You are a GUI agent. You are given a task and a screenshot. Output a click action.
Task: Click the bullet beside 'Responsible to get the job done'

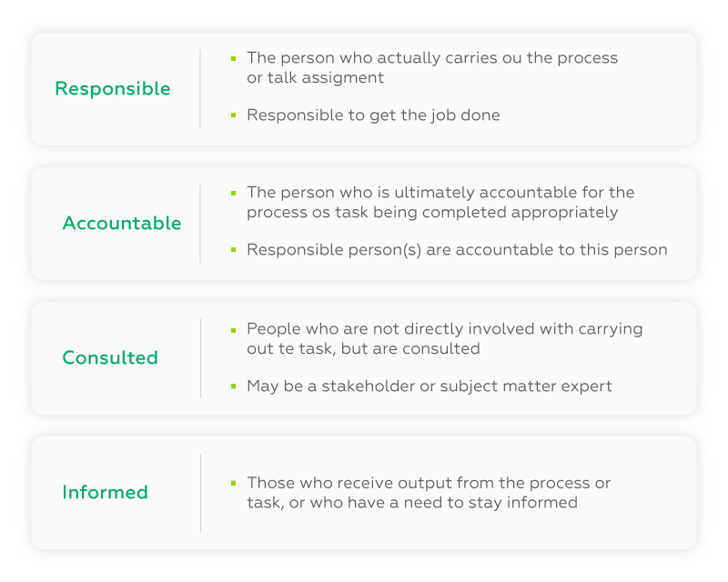[x=234, y=115]
